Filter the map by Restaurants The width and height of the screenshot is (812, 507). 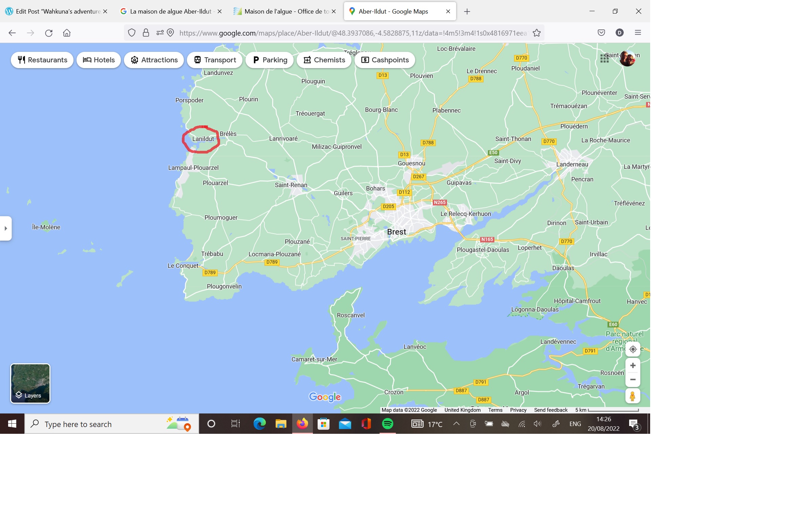point(42,60)
